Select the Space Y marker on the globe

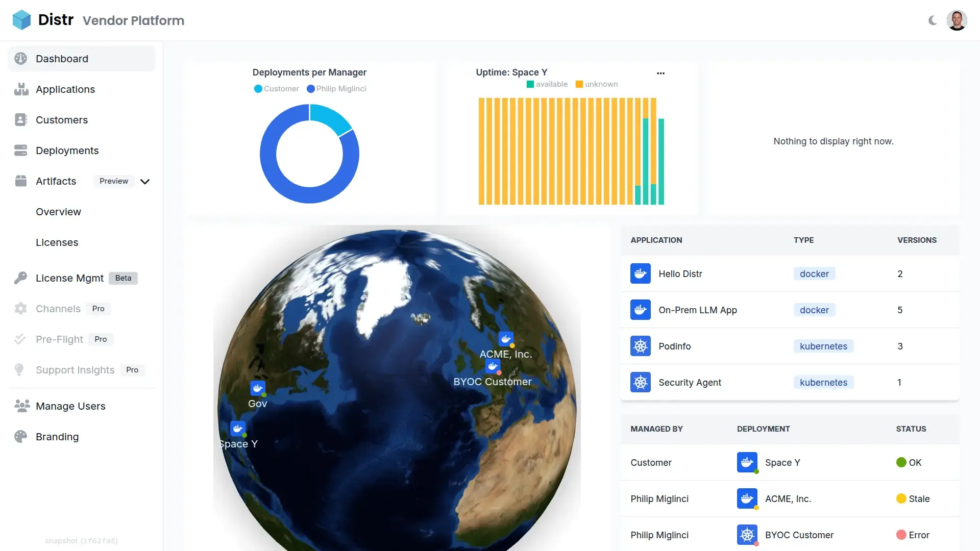[x=237, y=429]
